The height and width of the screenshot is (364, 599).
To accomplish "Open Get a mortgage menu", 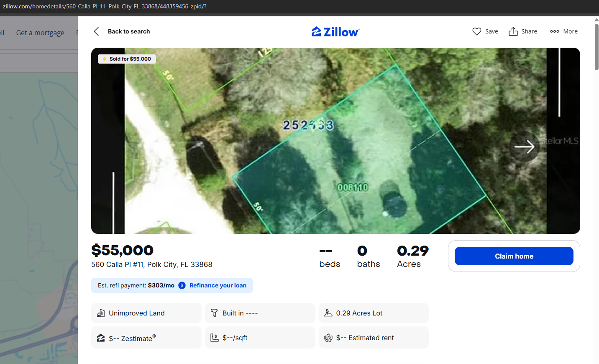I will pos(40,33).
